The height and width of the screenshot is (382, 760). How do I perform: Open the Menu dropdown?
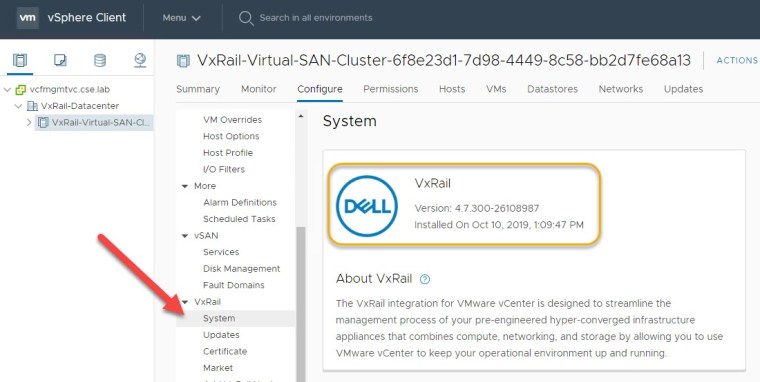coord(181,18)
